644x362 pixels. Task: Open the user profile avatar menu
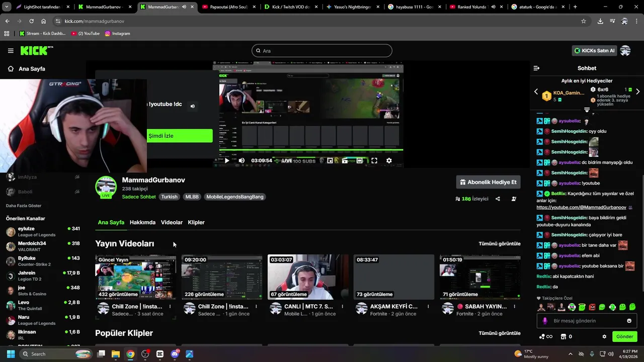(625, 51)
